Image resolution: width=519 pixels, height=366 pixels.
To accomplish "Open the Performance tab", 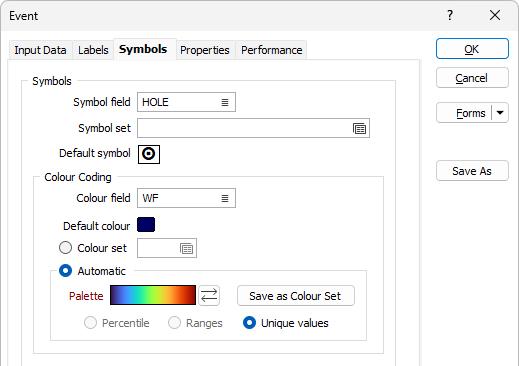I will 271,50.
